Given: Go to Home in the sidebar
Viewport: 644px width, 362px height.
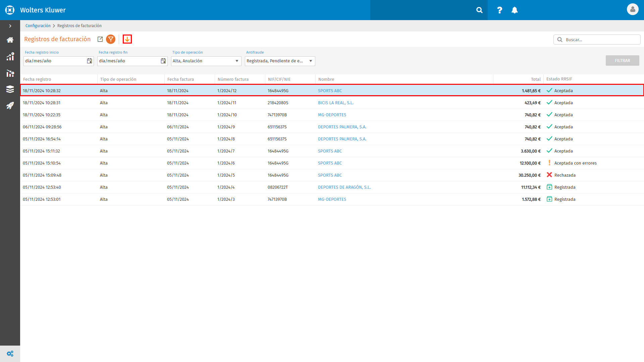Looking at the screenshot, I should pos(10,40).
